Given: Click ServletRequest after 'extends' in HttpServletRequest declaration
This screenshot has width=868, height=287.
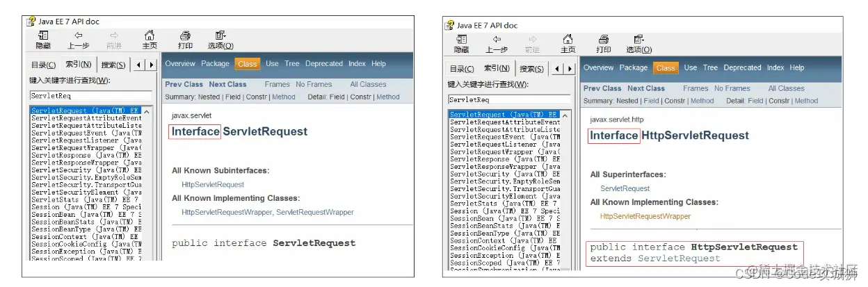Looking at the screenshot, I should pos(679,259).
